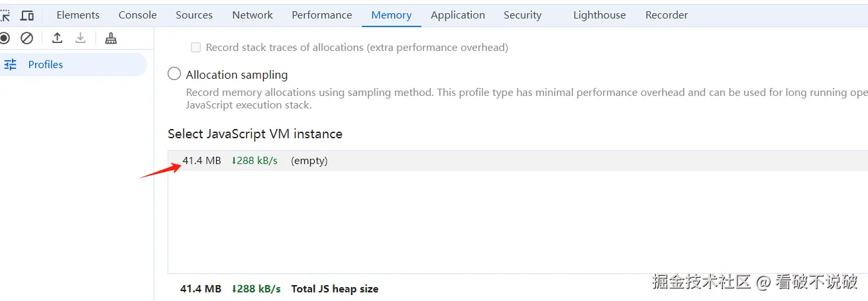Image resolution: width=868 pixels, height=301 pixels.
Task: Click the collect garbage broom icon
Action: click(x=111, y=38)
